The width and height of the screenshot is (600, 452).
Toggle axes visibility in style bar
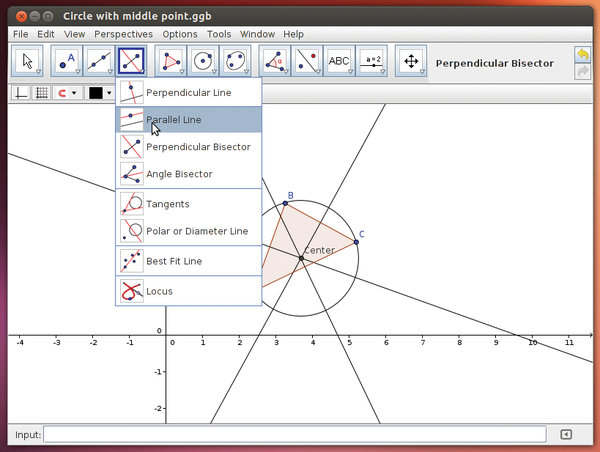pyautogui.click(x=19, y=93)
